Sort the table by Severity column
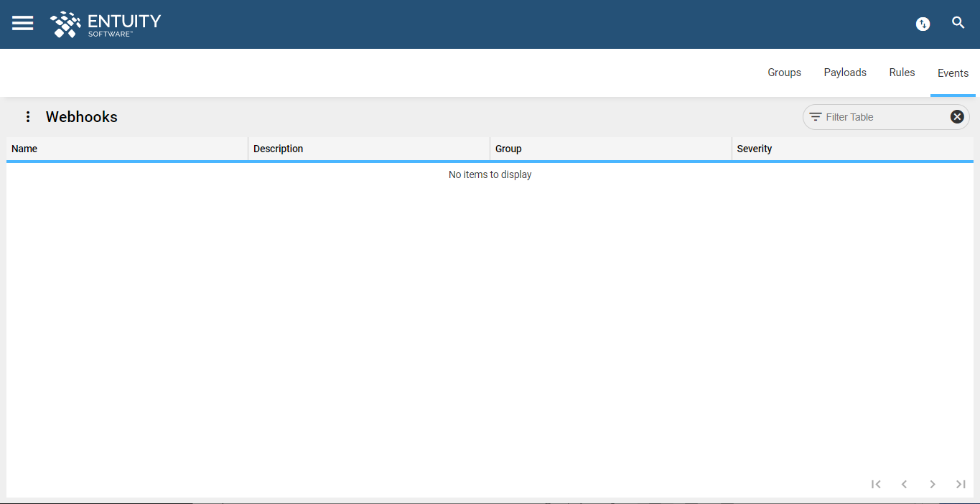Screen dimensions: 980x504 click(x=755, y=149)
